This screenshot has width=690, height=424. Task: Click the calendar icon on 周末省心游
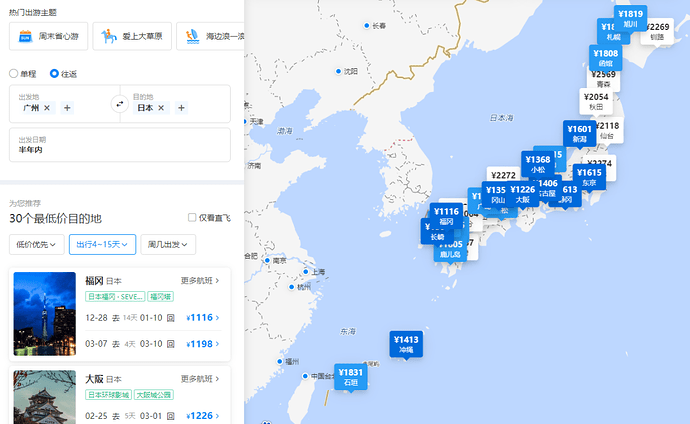tap(25, 37)
